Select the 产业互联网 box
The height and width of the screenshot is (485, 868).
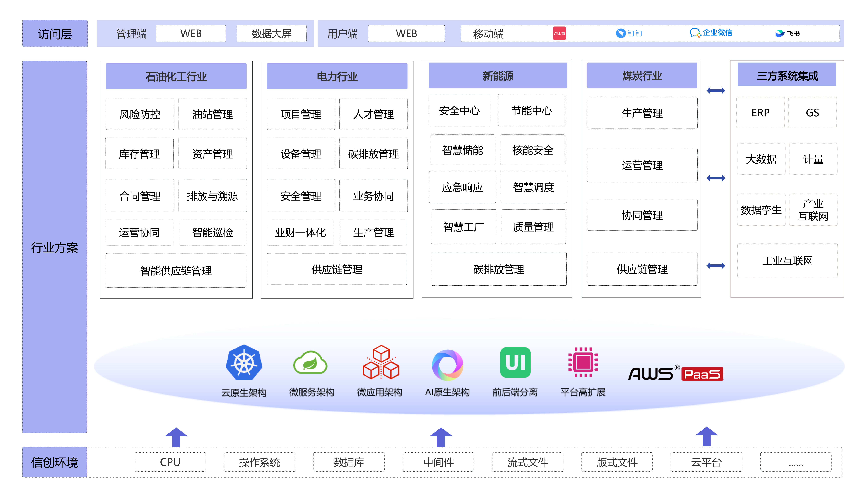click(813, 210)
